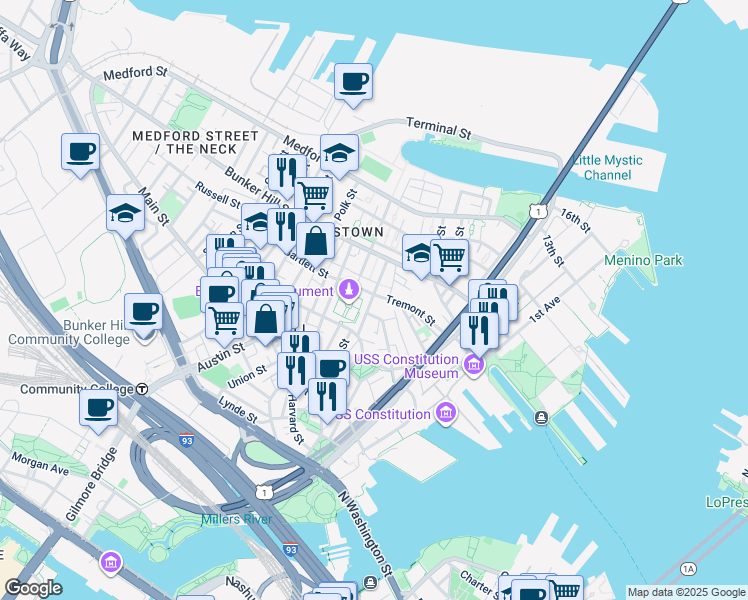Viewport: 748px width, 600px height.
Task: Open the shopping bag marker near Bartlett St
Action: point(315,241)
